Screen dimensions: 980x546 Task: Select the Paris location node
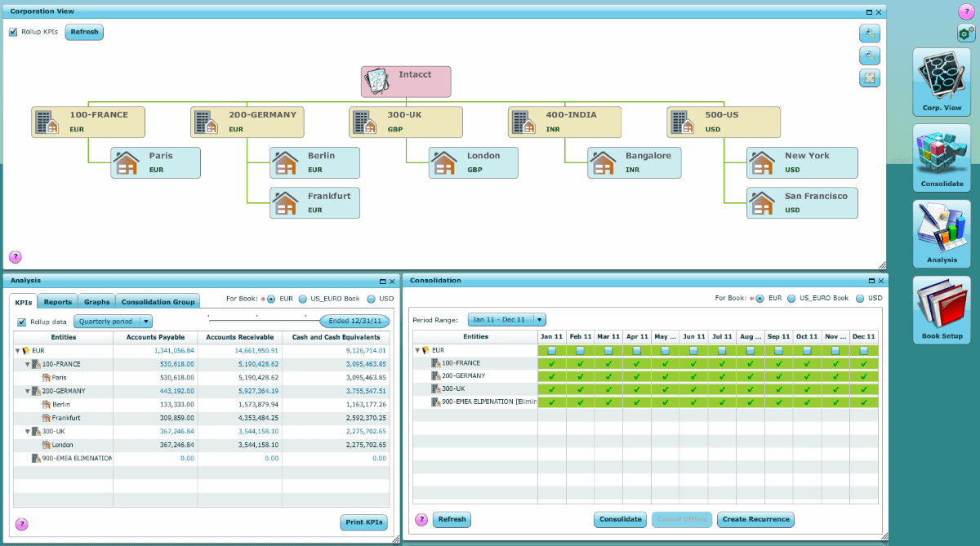tap(156, 162)
